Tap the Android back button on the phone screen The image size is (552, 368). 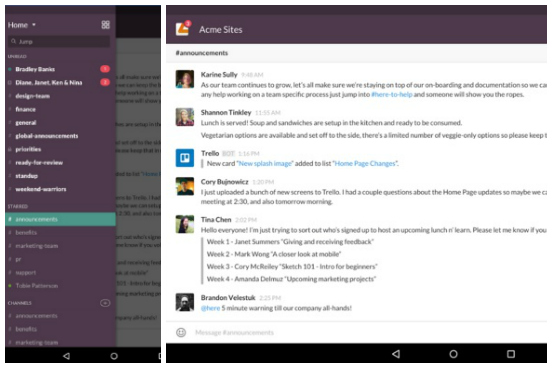click(x=66, y=356)
